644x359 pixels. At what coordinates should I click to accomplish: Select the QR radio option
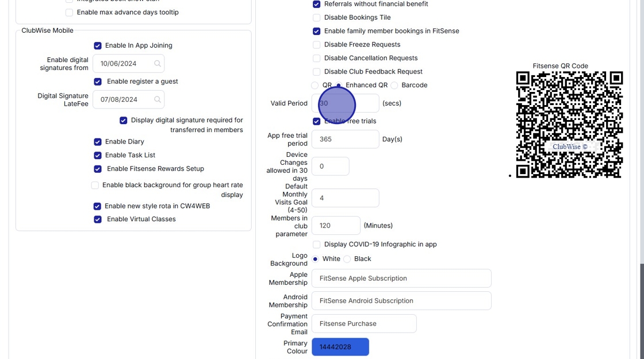click(x=315, y=86)
